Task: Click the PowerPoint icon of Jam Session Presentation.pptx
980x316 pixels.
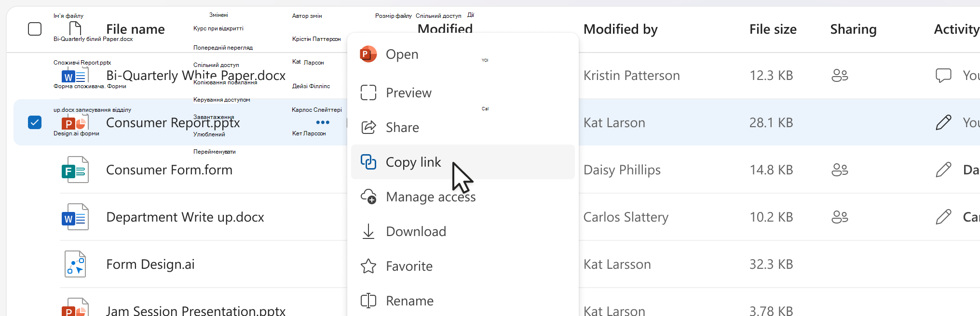Action: click(x=75, y=307)
